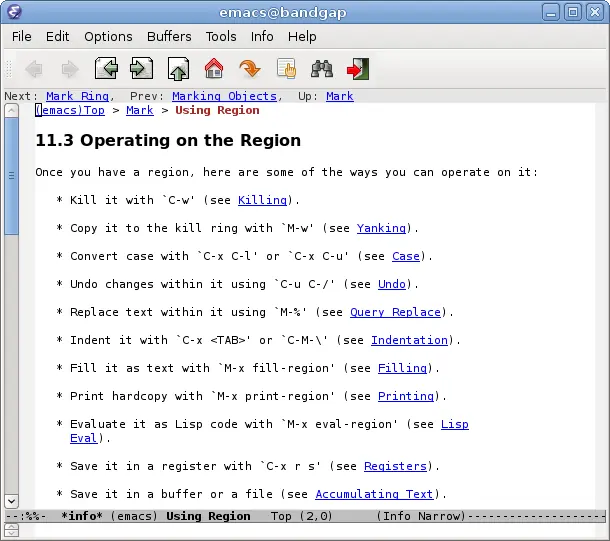610x541 pixels.
Task: Open the Registers cross reference
Action: click(395, 466)
